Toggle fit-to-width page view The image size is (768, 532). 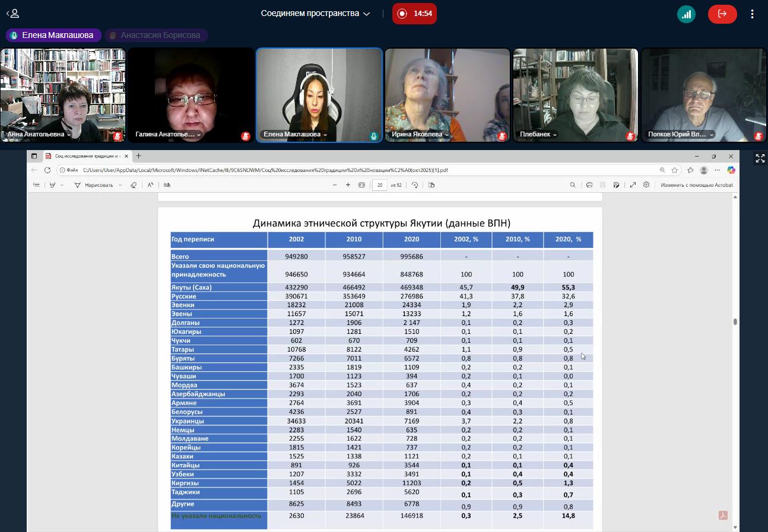click(x=361, y=185)
